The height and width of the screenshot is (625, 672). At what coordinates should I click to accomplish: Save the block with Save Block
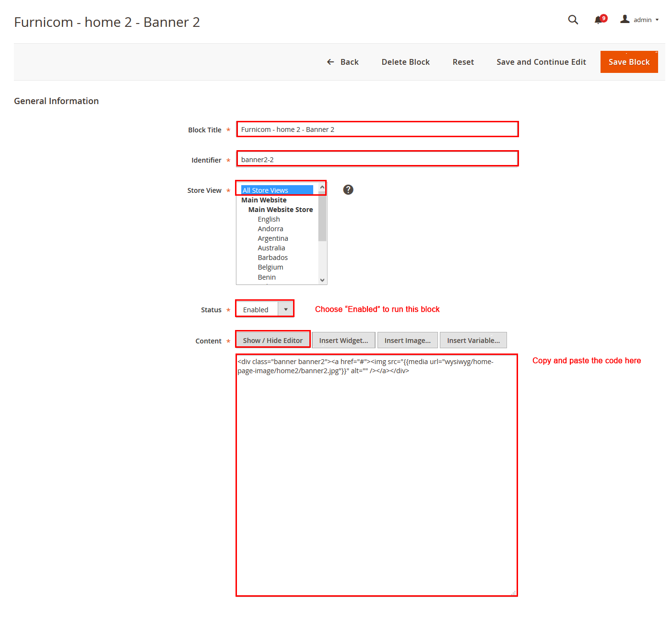coord(629,62)
